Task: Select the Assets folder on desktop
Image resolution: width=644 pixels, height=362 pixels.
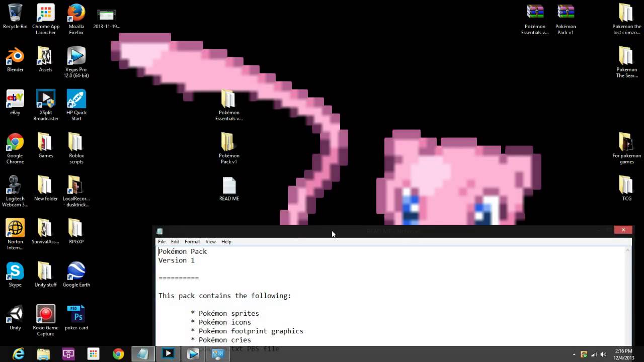Action: pos(46,59)
